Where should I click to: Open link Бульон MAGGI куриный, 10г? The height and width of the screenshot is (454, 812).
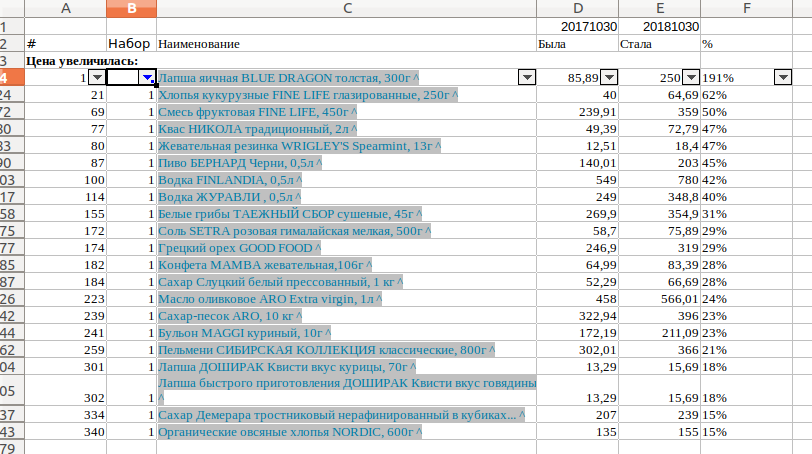(x=244, y=333)
